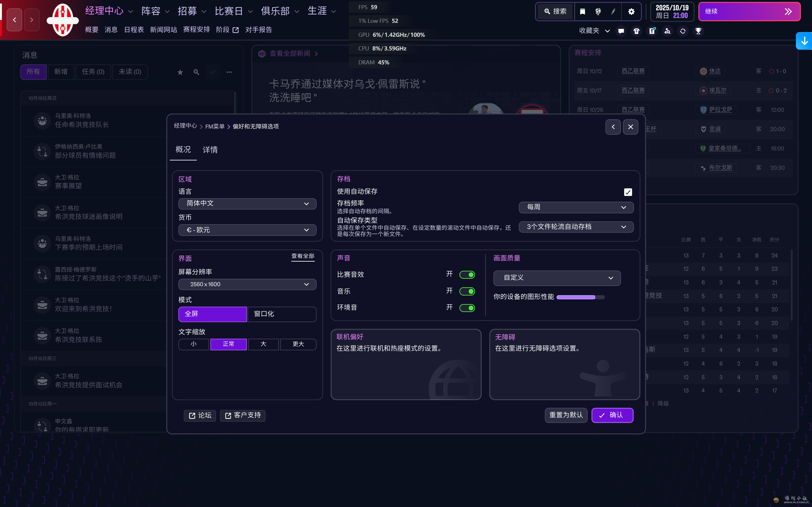
Task: Open the chat message icon in the toolbar
Action: (621, 31)
